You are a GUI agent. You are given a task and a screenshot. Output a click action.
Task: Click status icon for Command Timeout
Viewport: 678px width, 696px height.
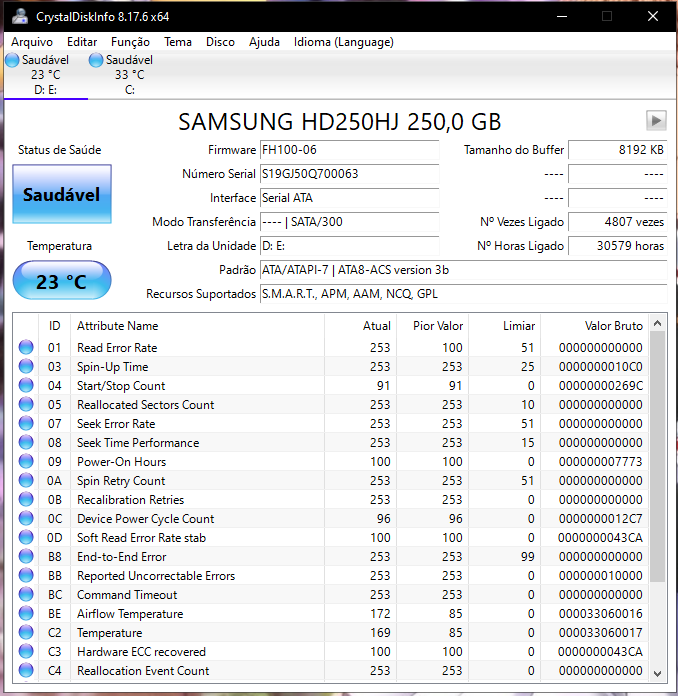click(26, 594)
